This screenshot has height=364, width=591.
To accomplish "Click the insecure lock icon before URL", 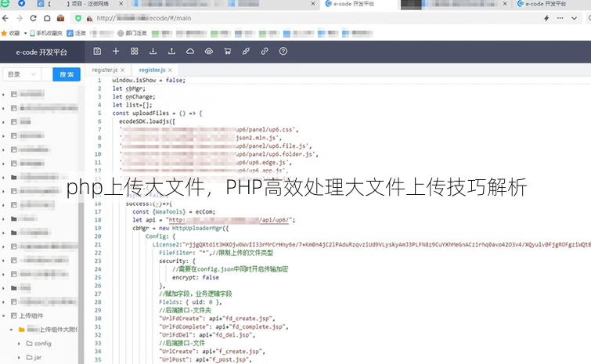I will click(89, 19).
